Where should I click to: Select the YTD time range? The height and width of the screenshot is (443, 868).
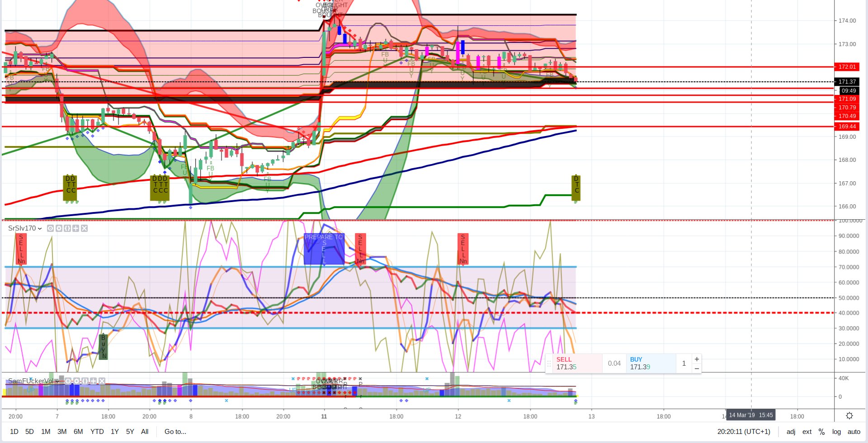point(97,432)
